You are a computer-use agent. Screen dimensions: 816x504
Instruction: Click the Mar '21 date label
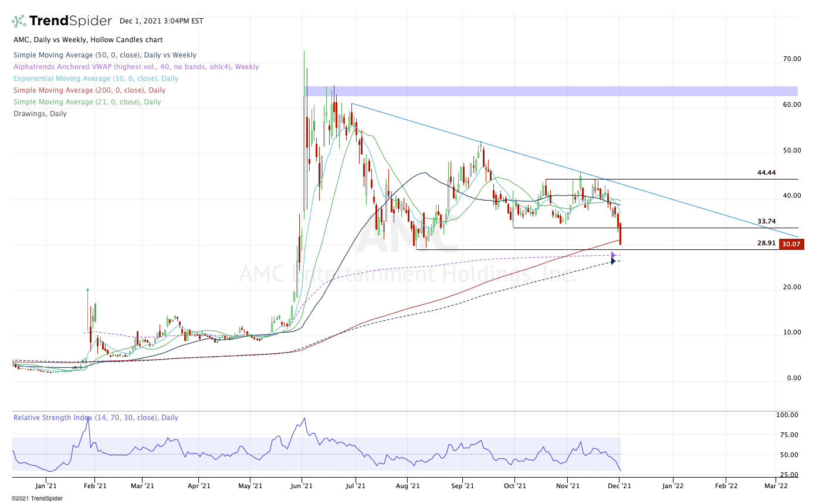[x=143, y=486]
